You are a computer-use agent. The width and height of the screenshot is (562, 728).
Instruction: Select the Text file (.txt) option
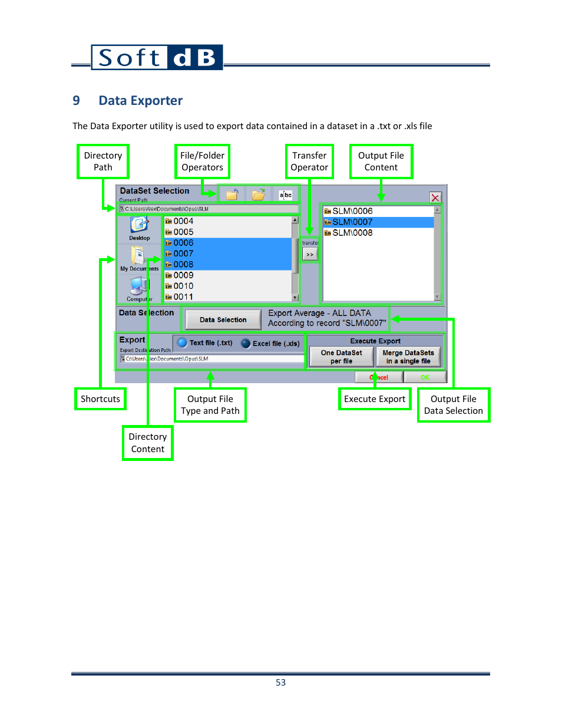(205, 342)
